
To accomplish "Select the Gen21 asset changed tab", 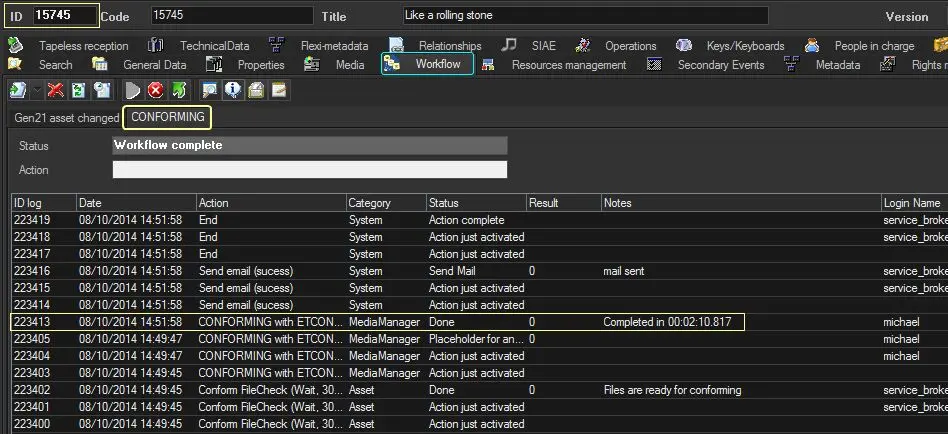I will [66, 118].
